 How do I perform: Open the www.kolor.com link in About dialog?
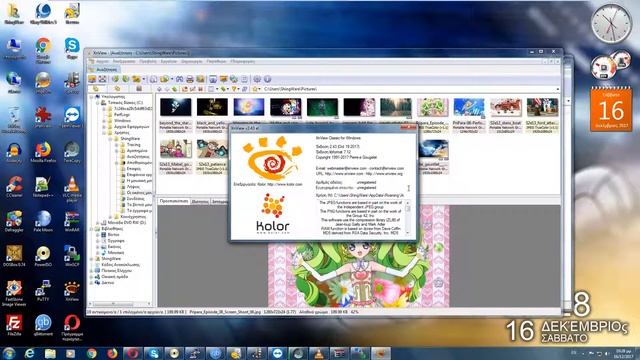click(x=285, y=184)
